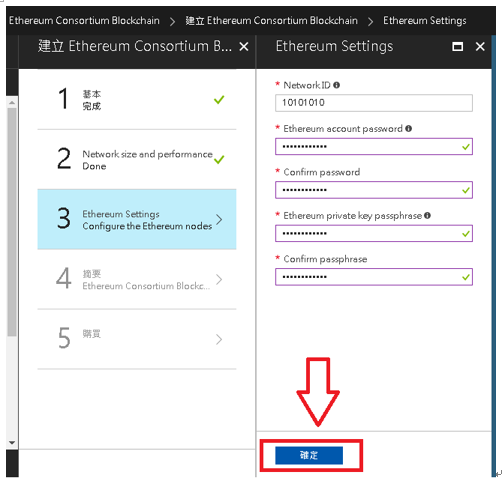The height and width of the screenshot is (488, 502).
Task: Click the Ethereum private key passphrase field
Action: pyautogui.click(x=374, y=233)
